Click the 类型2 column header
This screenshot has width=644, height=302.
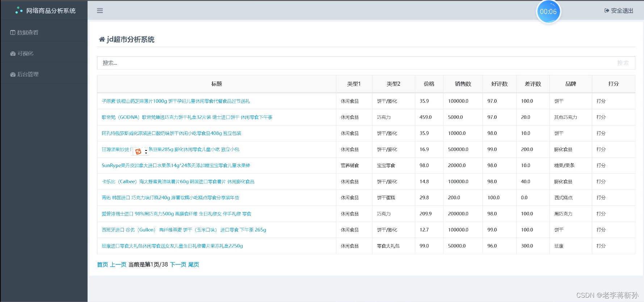click(393, 84)
